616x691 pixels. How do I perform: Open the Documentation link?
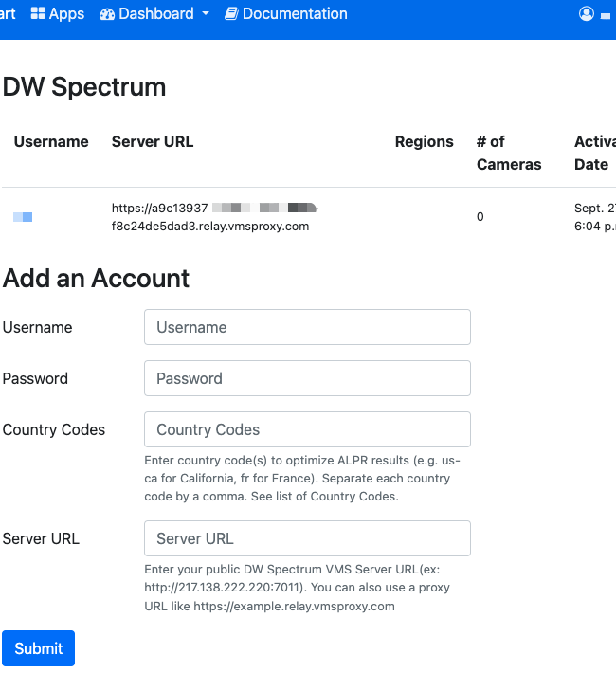(x=286, y=13)
